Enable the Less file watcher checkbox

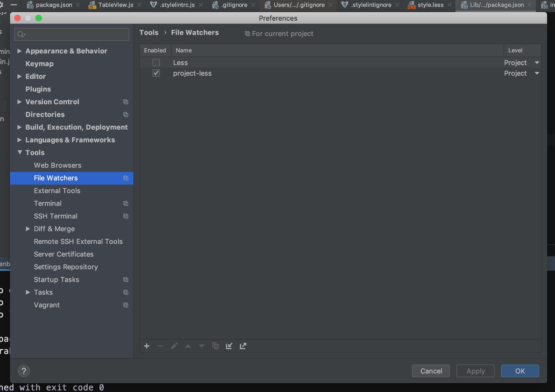pyautogui.click(x=156, y=62)
